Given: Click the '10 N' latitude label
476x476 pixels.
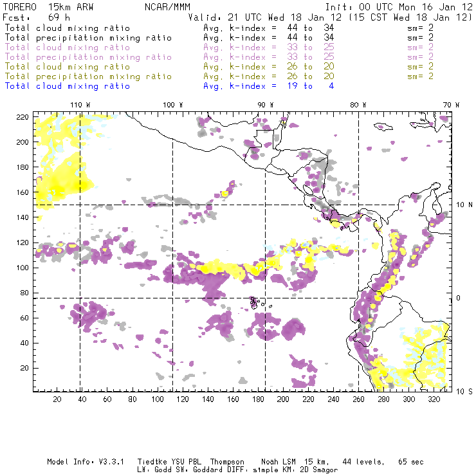Looking at the screenshot, I should point(464,205).
